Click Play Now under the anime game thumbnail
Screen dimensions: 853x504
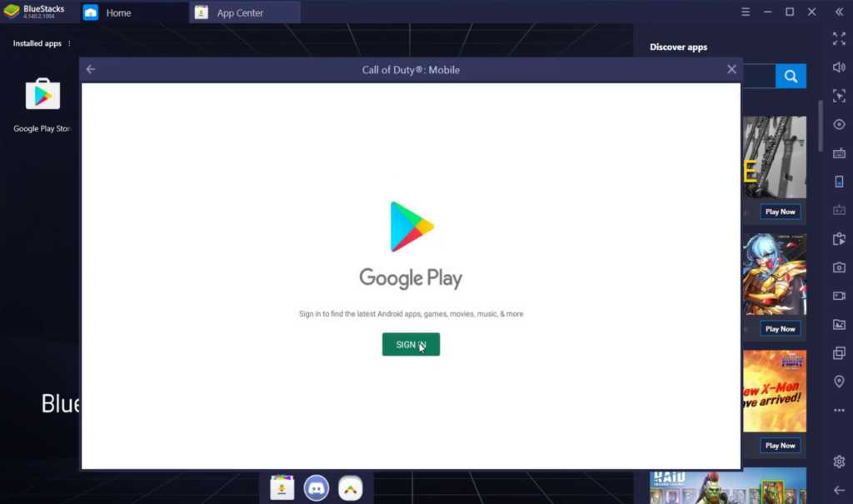coord(780,329)
